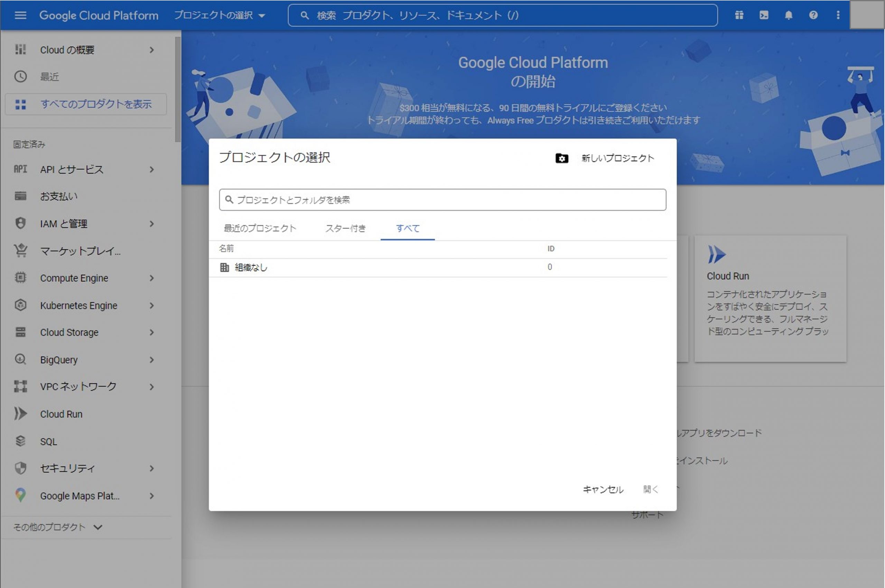Click the gift free trial icon
885x588 pixels.
click(739, 15)
